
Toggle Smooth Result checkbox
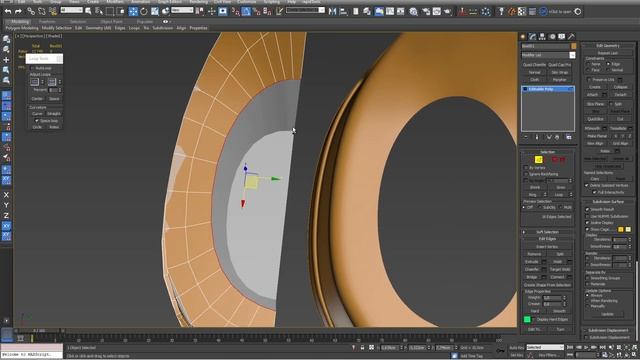587,209
